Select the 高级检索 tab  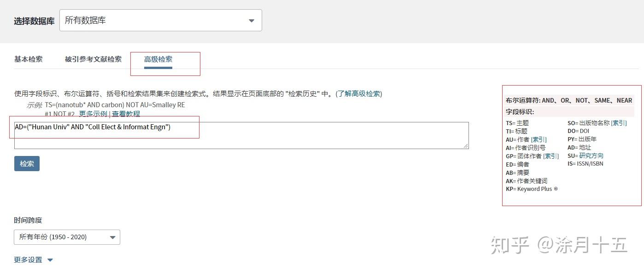158,59
